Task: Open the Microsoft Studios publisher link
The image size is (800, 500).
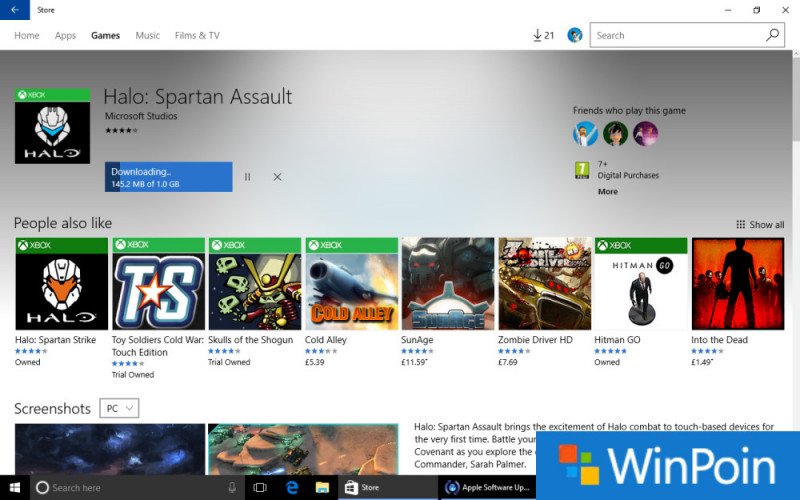Action: coord(141,116)
